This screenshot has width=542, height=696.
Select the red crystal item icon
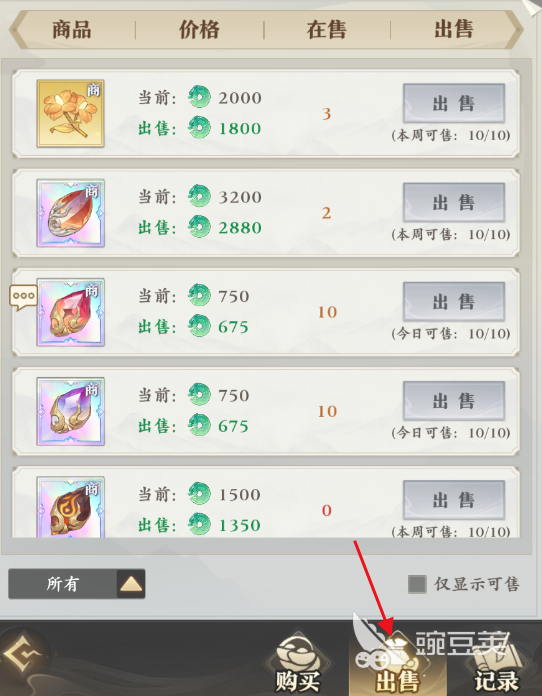coord(71,312)
